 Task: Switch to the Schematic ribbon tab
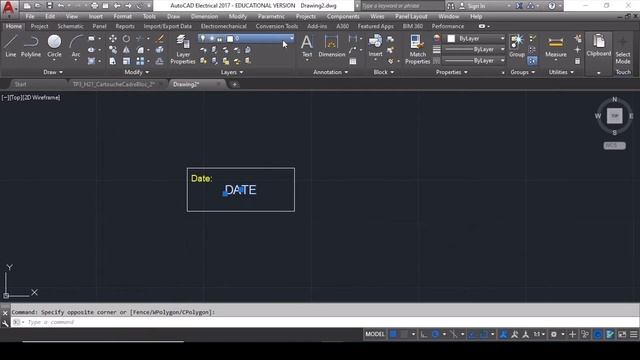click(x=70, y=26)
